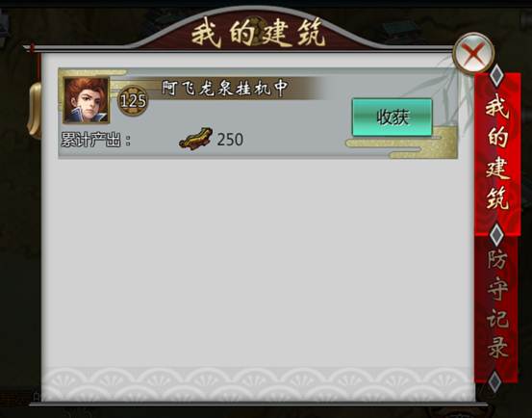Screen dimensions: 532x418
Task: Click the golden resource ingot icon
Action: (x=195, y=138)
